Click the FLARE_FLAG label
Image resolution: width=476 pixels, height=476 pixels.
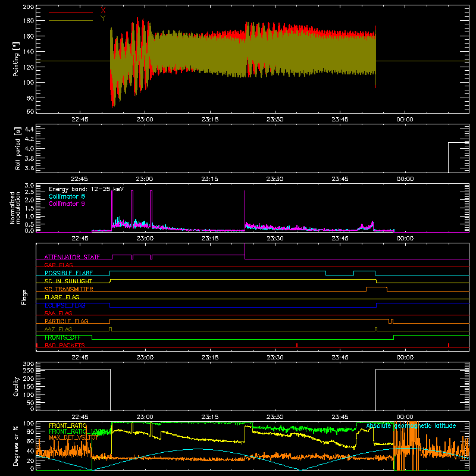point(62,297)
